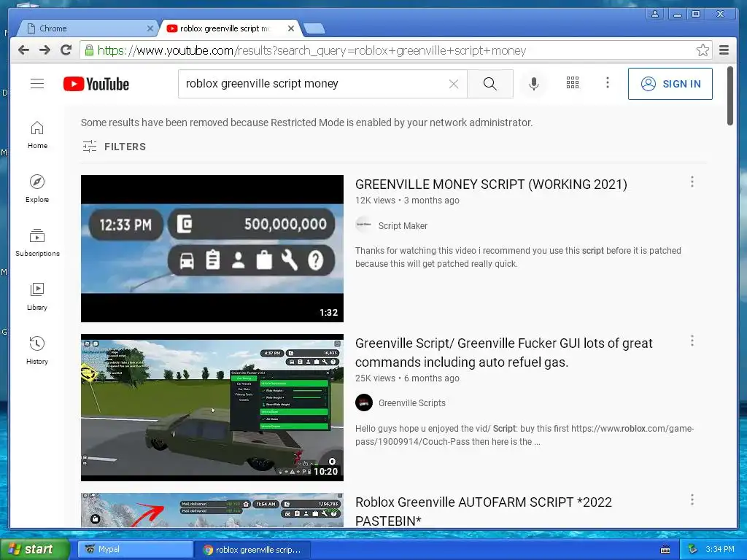Click the Script Maker channel avatar
Viewport: 747px width, 560px height.
[364, 225]
